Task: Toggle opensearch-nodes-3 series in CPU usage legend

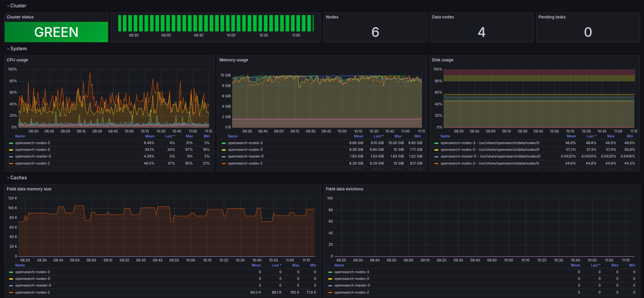Action: click(33, 143)
